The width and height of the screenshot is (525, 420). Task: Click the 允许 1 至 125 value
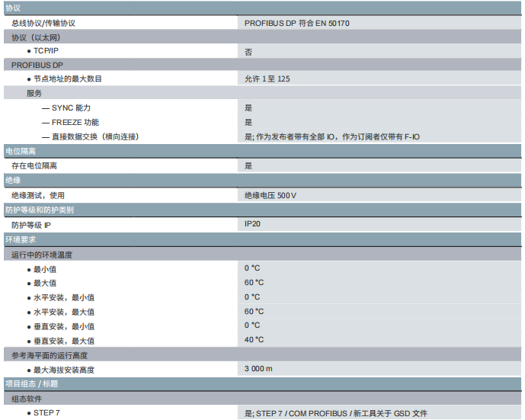tap(267, 79)
